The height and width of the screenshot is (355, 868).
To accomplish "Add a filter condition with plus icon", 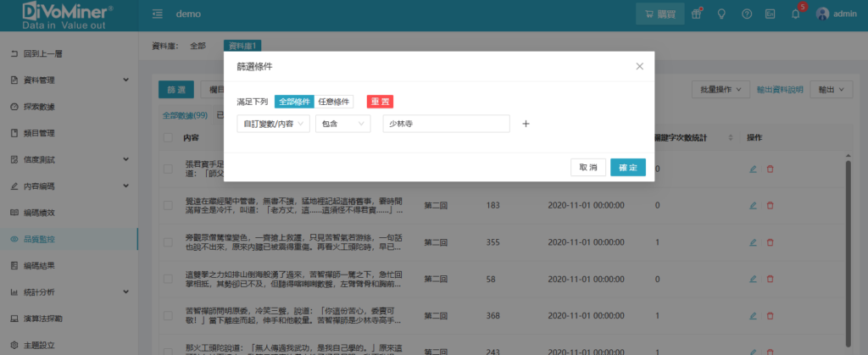I will (x=526, y=124).
